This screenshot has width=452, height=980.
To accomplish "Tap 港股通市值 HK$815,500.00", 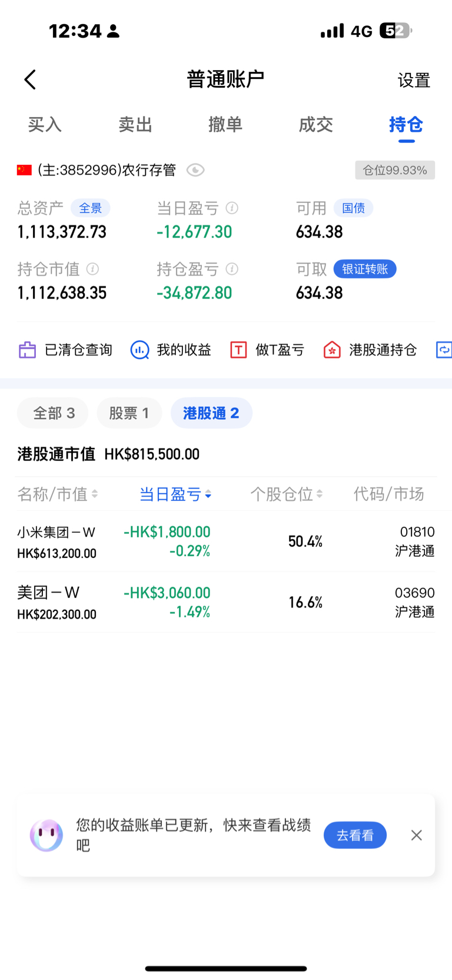I will (x=108, y=454).
